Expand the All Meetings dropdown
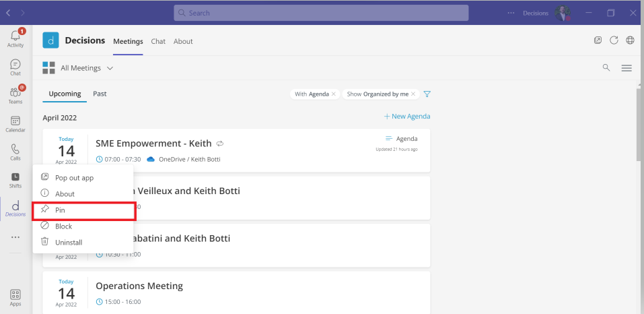644x314 pixels. pyautogui.click(x=110, y=68)
